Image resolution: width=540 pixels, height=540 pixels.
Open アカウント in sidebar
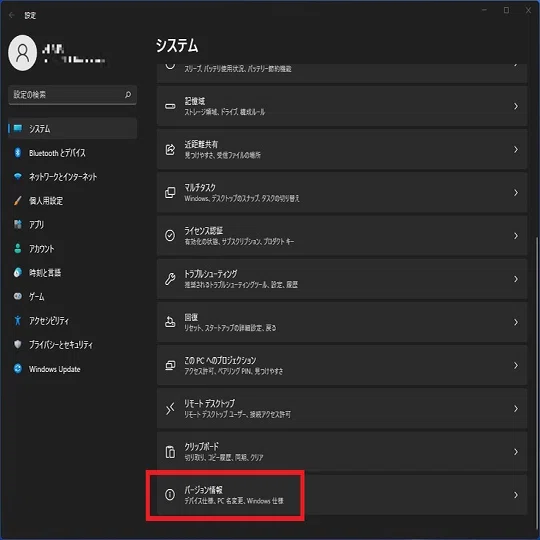[x=72, y=249]
